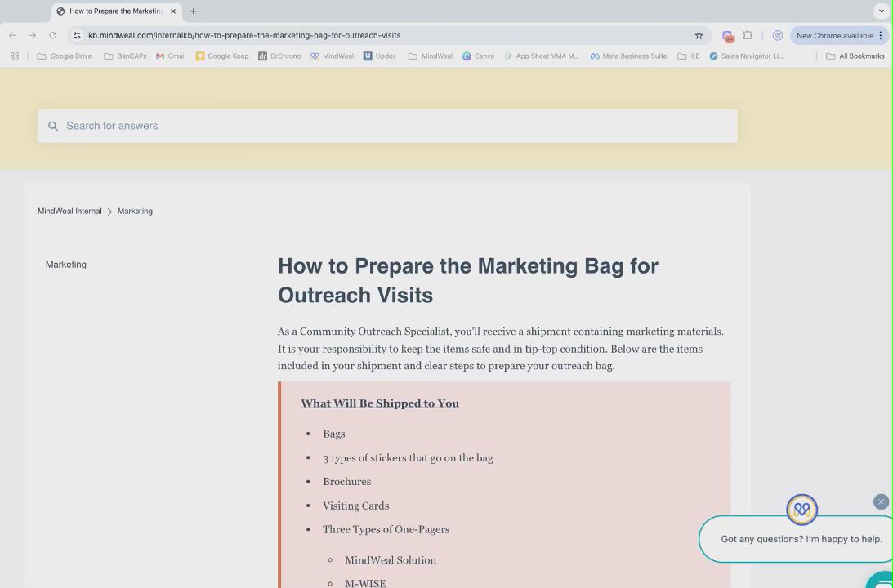Viewport: 893px width, 588px height.
Task: Open the Canva bookmark
Action: tap(479, 56)
